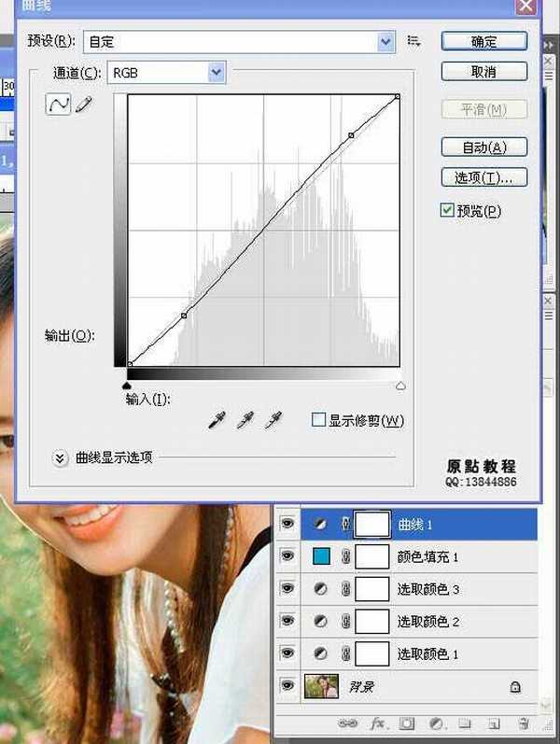Open the 预设 preset dropdown
560x744 pixels.
click(385, 41)
